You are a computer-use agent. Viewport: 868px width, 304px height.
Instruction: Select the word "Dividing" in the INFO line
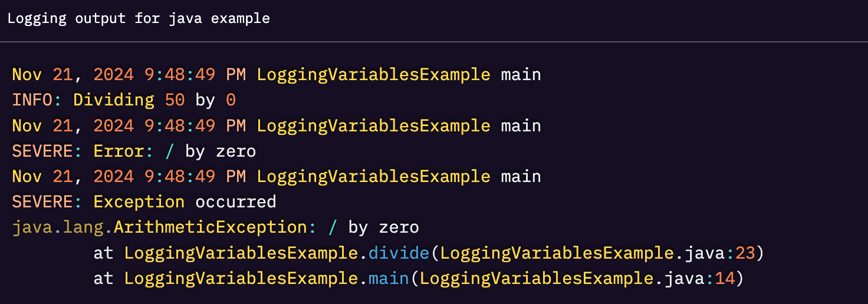click(x=113, y=100)
